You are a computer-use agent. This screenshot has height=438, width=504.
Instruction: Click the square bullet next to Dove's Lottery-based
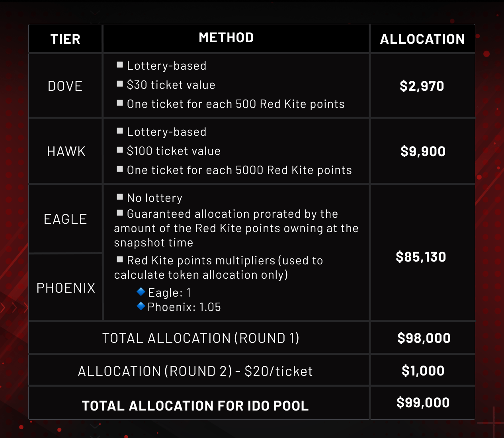120,65
